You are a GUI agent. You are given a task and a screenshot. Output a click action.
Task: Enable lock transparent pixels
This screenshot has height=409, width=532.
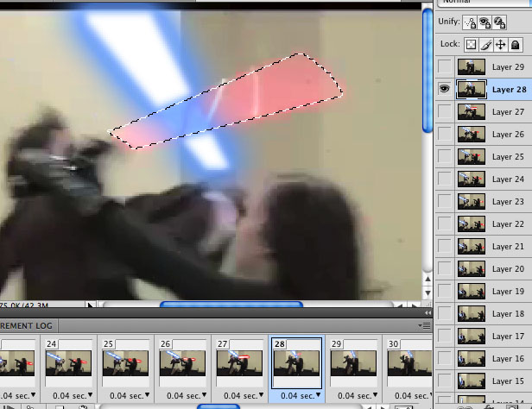tap(471, 44)
